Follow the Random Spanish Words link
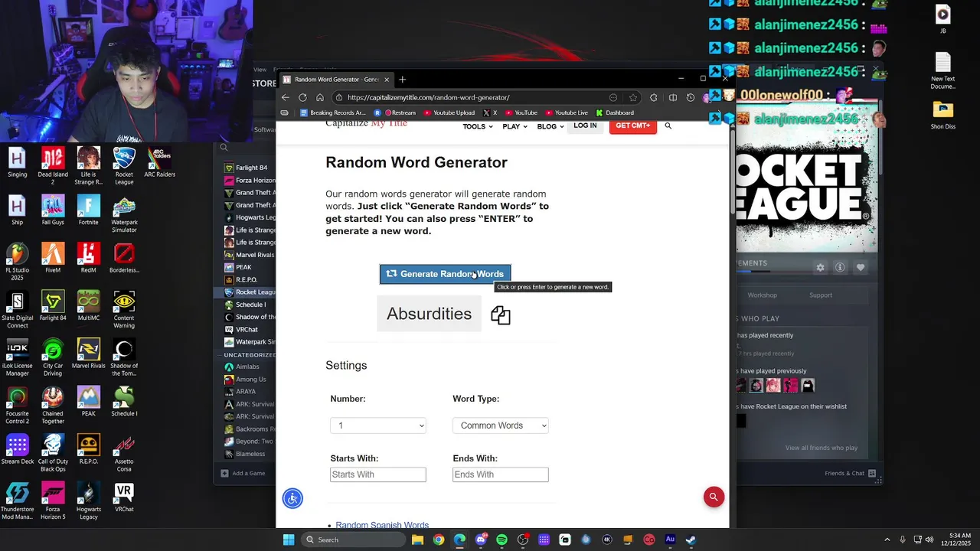This screenshot has width=980, height=551. click(382, 525)
